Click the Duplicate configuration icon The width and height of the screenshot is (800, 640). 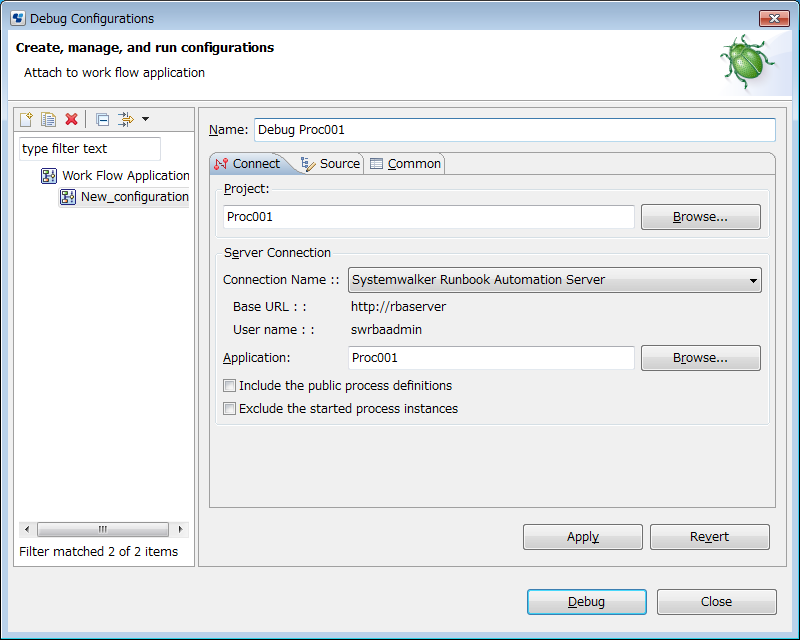(x=48, y=119)
